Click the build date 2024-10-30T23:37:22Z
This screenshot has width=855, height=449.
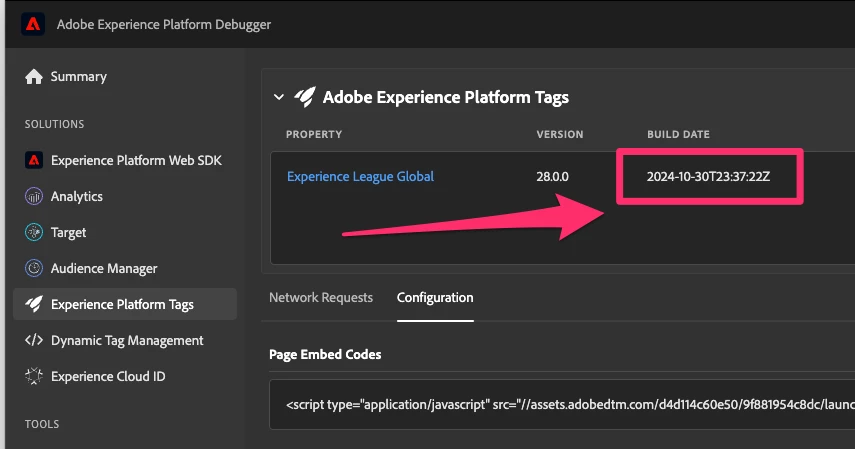(x=708, y=177)
